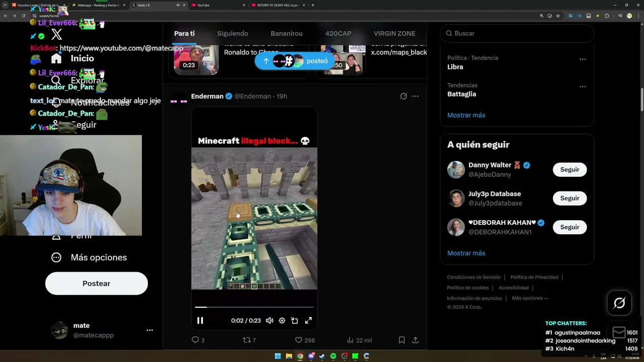644x362 pixels.
Task: Open Windows Start menu
Action: pos(278,356)
